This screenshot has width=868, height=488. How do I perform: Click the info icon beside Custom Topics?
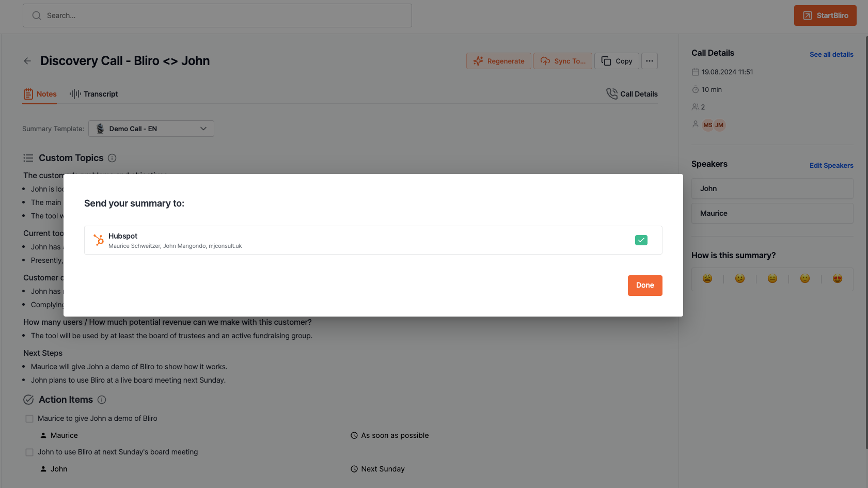(113, 158)
